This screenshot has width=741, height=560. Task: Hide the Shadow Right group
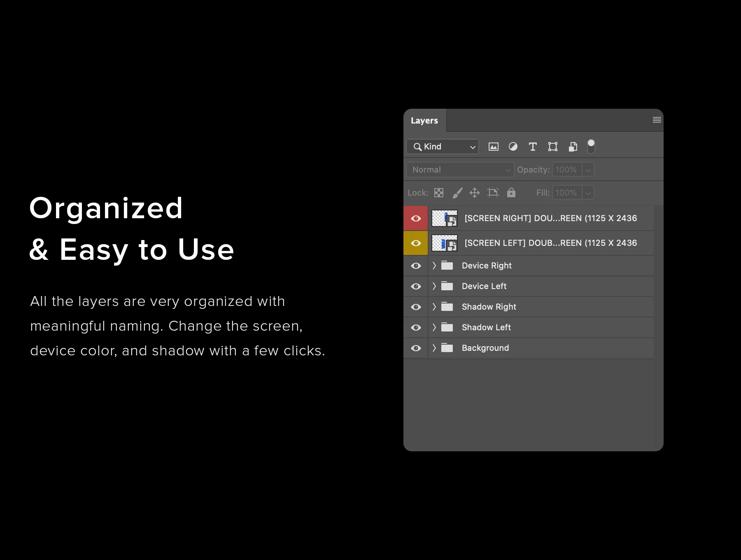click(416, 307)
